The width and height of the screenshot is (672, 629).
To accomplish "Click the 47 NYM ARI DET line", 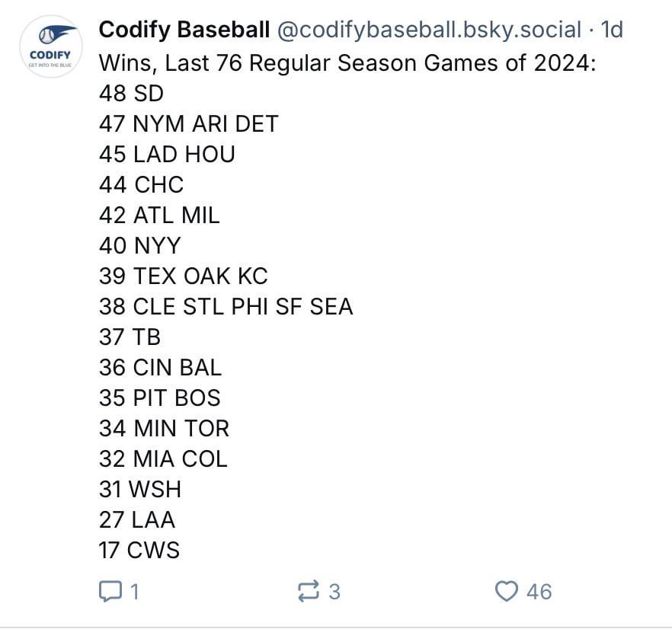I will point(188,123).
